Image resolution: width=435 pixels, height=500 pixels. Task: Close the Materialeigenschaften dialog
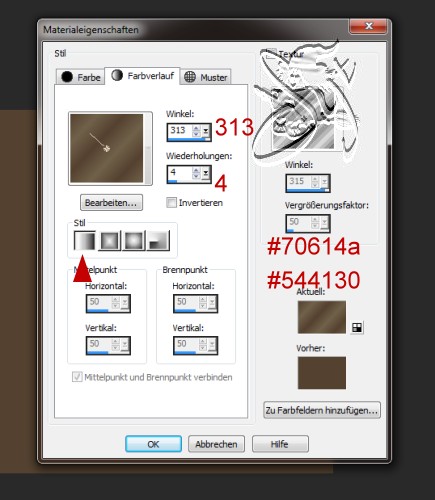coord(368,26)
